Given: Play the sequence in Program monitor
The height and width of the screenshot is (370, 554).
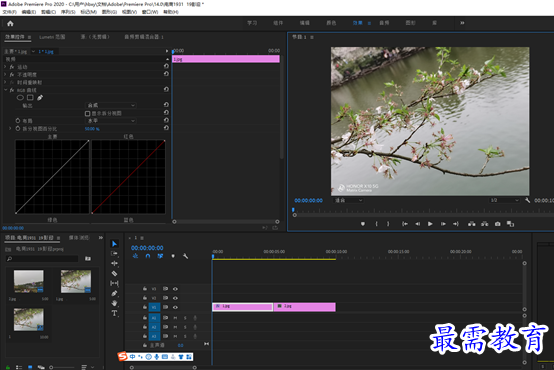Looking at the screenshot, I should (430, 224).
